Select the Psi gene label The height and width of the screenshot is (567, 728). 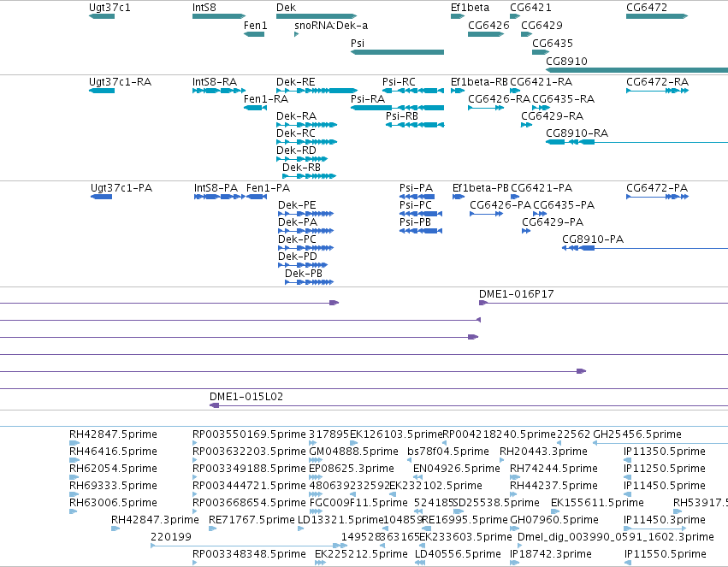pyautogui.click(x=358, y=43)
